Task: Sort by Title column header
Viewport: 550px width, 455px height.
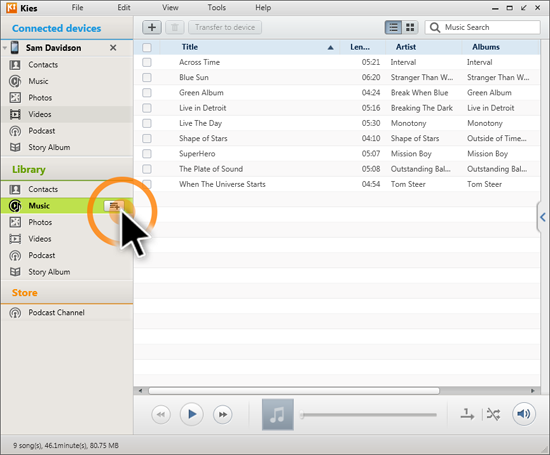Action: [x=250, y=47]
